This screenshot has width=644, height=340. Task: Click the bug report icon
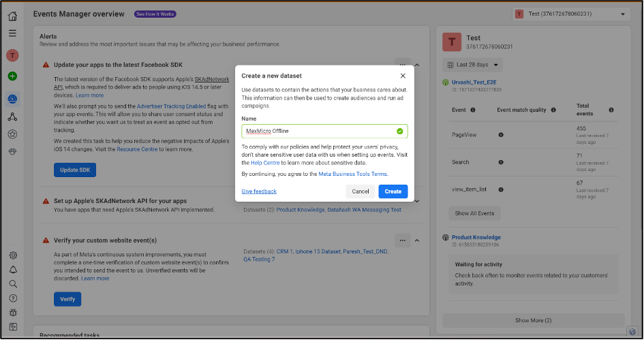[13, 313]
